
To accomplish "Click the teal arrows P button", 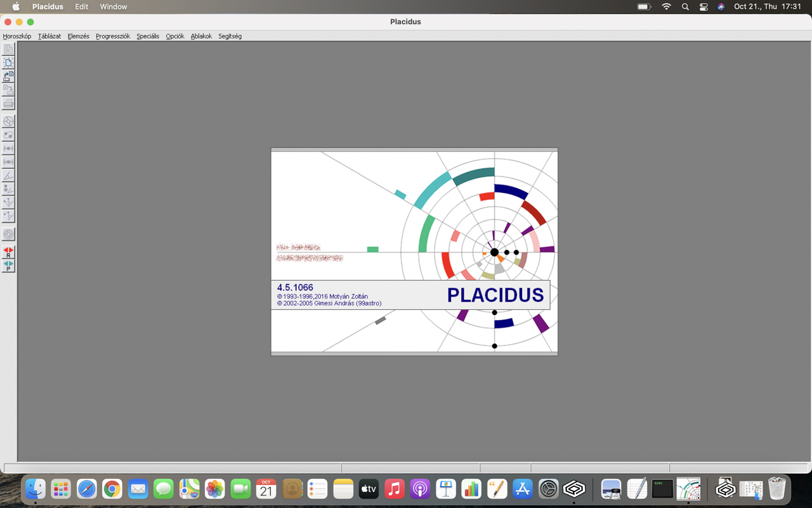I will pos(8,265).
